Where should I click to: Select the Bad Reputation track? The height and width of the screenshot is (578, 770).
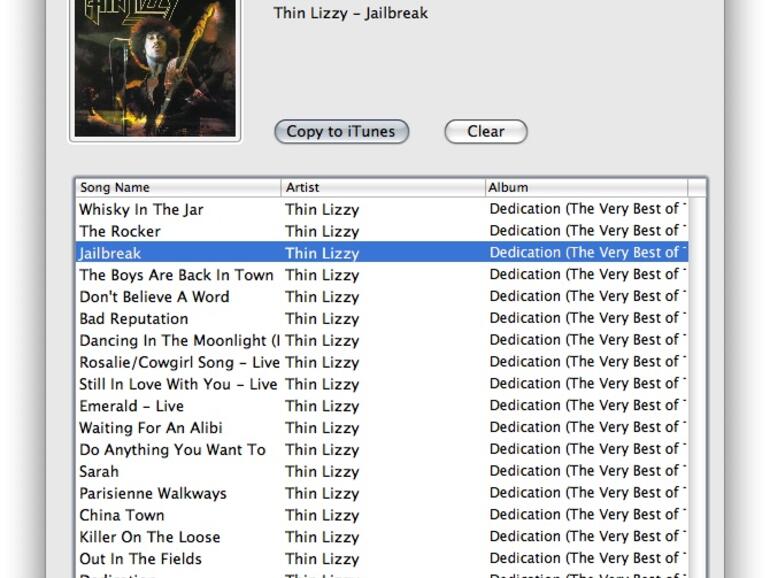click(382, 318)
